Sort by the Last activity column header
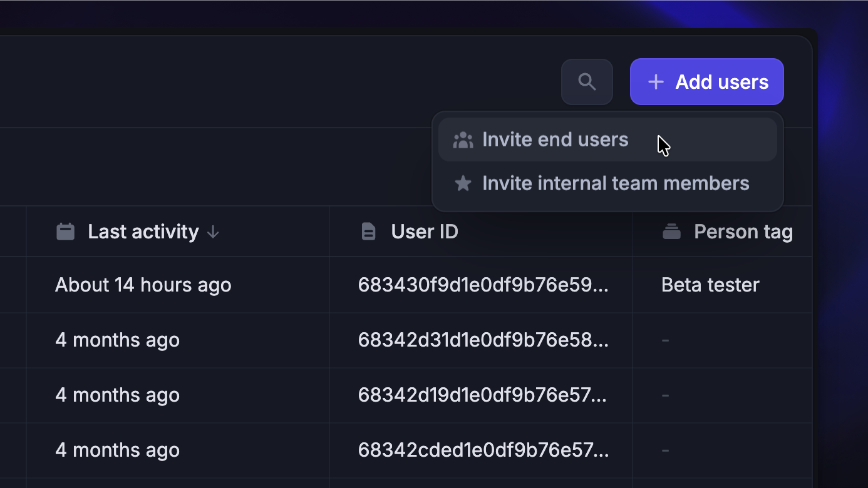 (x=143, y=232)
